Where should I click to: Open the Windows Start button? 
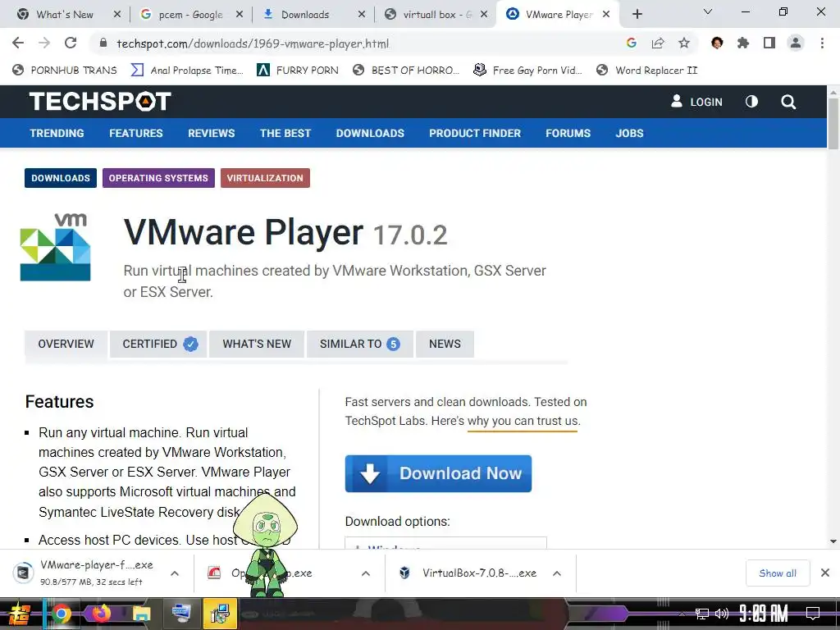tap(20, 614)
